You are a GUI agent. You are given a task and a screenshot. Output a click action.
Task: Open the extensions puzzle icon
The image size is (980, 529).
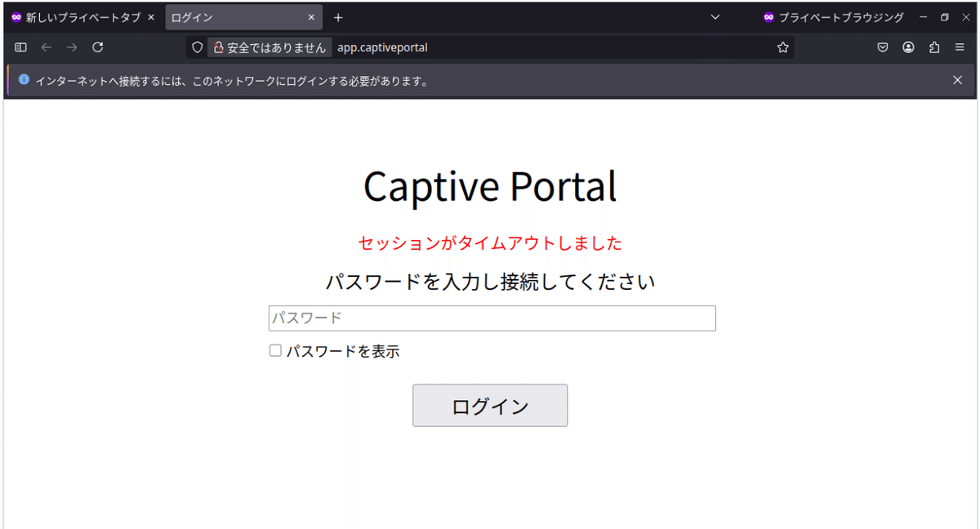934,47
